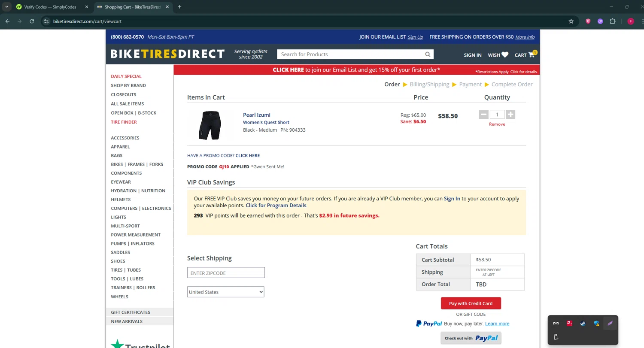Screen dimensions: 644x348
Task: Click the address bar URL
Action: point(88,21)
